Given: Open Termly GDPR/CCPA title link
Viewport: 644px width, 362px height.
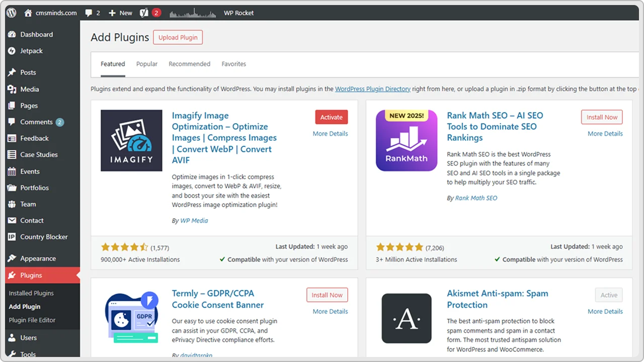Looking at the screenshot, I should (218, 299).
